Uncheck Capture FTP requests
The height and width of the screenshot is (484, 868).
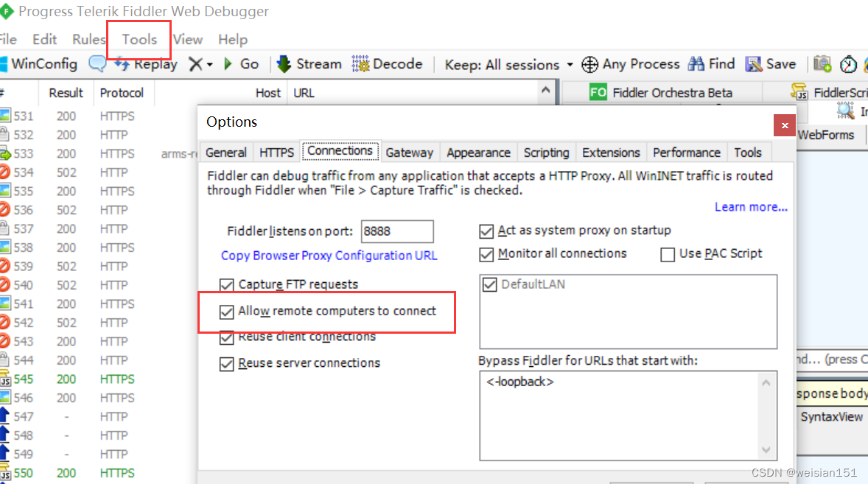pyautogui.click(x=227, y=284)
